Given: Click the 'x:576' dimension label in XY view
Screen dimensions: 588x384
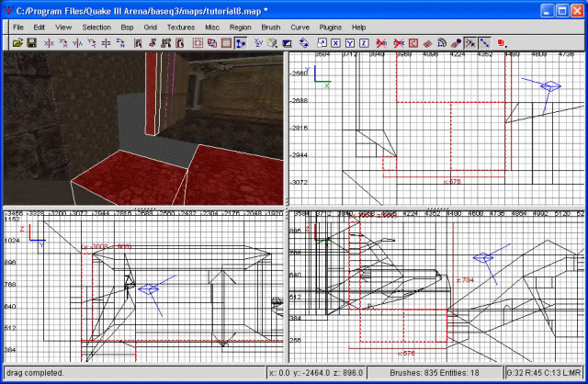Looking at the screenshot, I should pyautogui.click(x=452, y=182).
